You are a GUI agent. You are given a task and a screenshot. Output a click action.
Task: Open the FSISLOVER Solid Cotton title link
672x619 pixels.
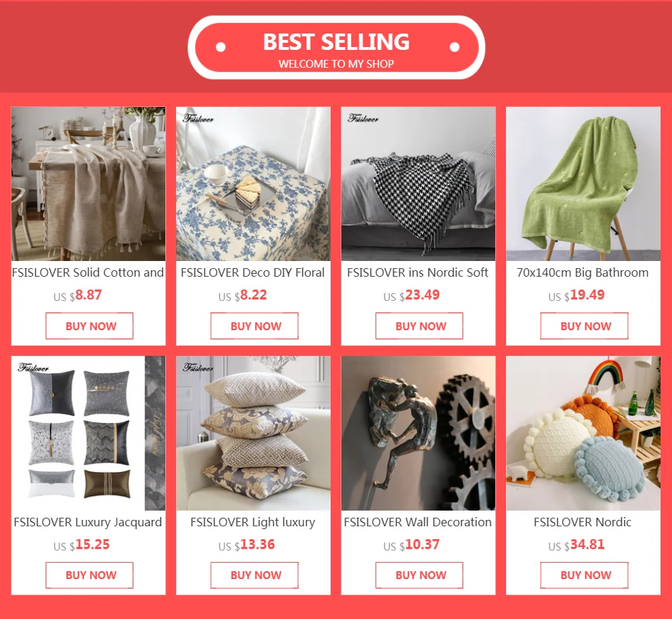(88, 272)
